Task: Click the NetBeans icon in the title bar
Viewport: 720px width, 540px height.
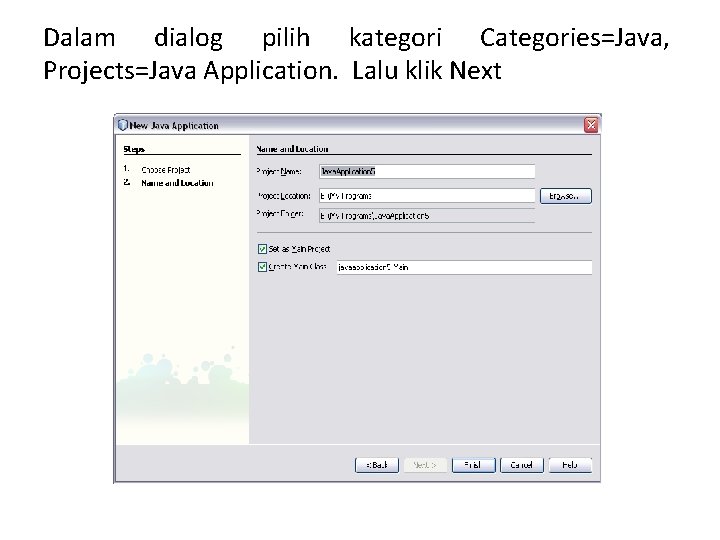Action: tap(123, 125)
